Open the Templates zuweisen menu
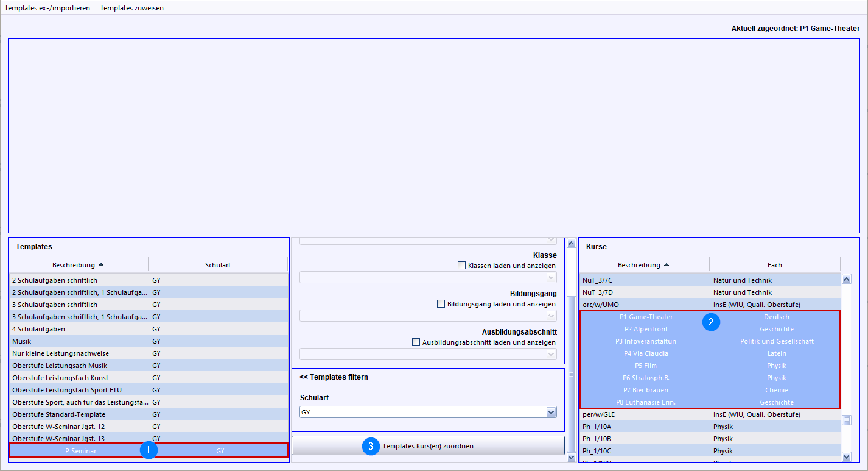868x471 pixels. click(x=131, y=8)
